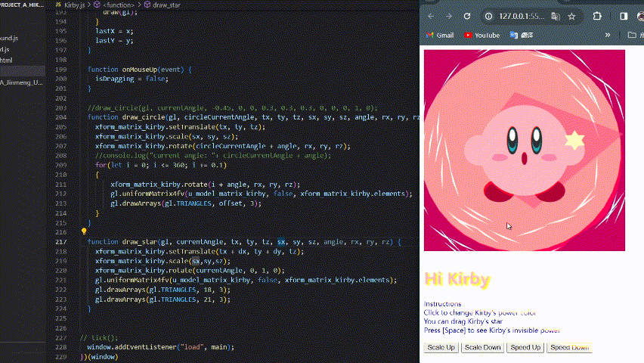Click 'You can drag Kirby's star' text
Screen dimensions: 644x363
tap(463, 321)
